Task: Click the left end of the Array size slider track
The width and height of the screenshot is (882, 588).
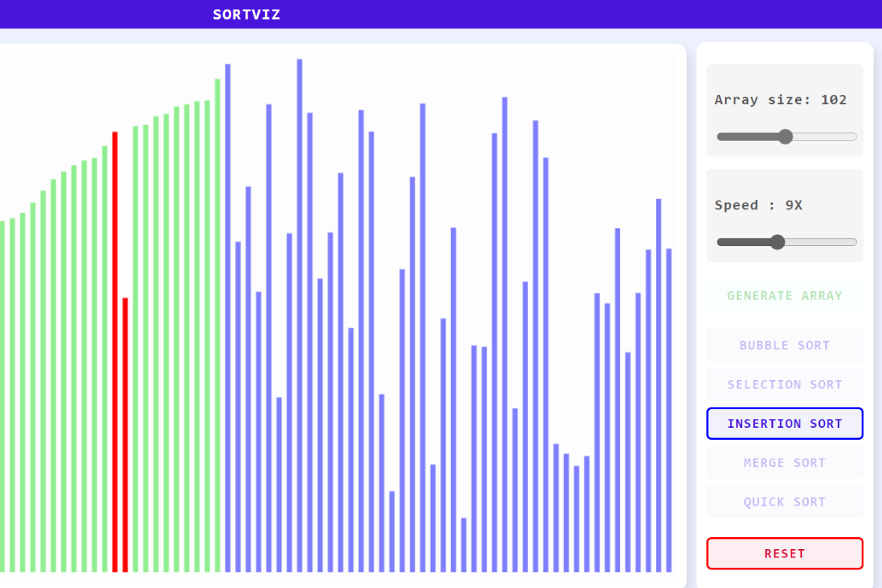Action: tap(720, 136)
